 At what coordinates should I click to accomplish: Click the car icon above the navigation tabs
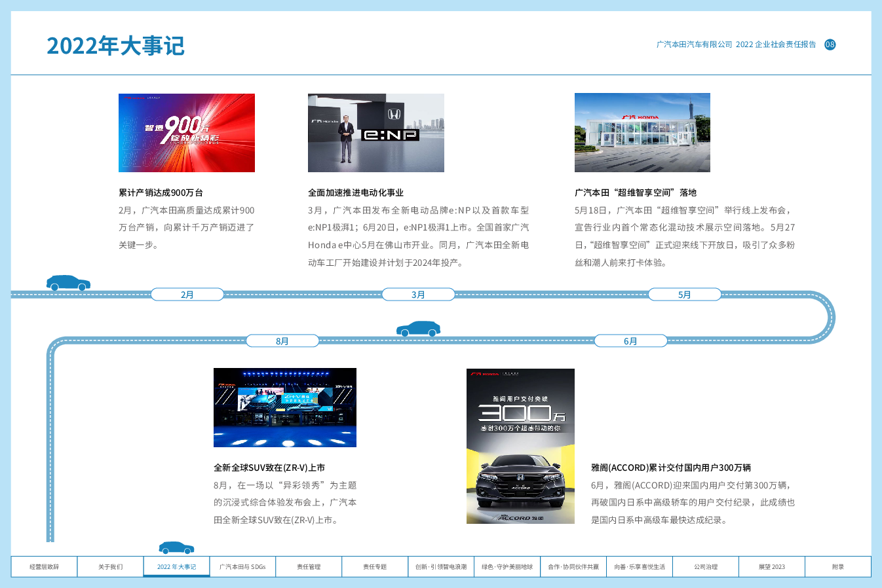pyautogui.click(x=176, y=548)
